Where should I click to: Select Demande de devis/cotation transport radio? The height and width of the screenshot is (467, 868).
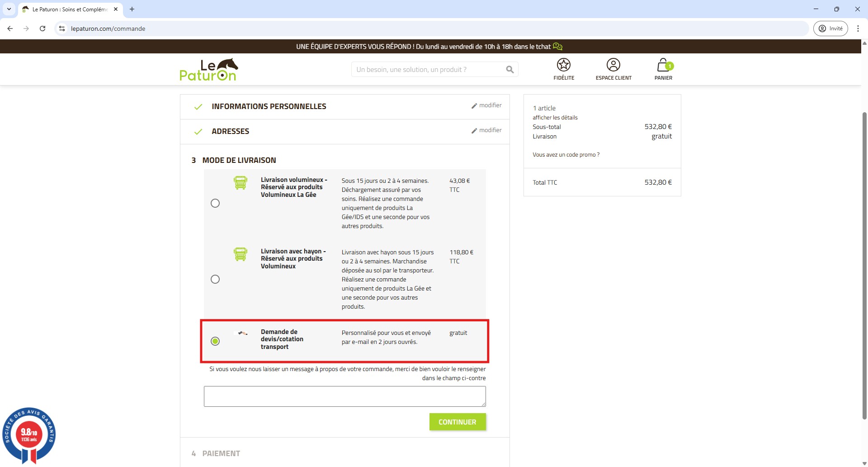pyautogui.click(x=215, y=341)
